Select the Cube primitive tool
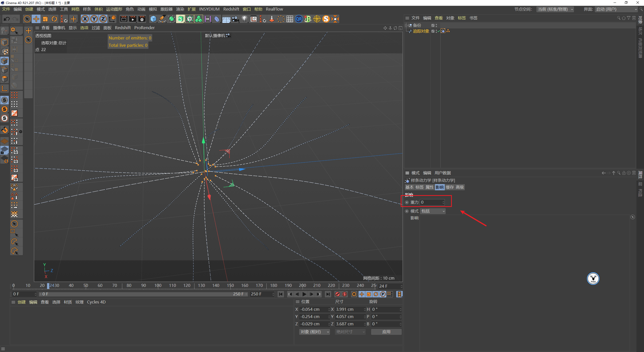The image size is (644, 352). click(x=154, y=19)
